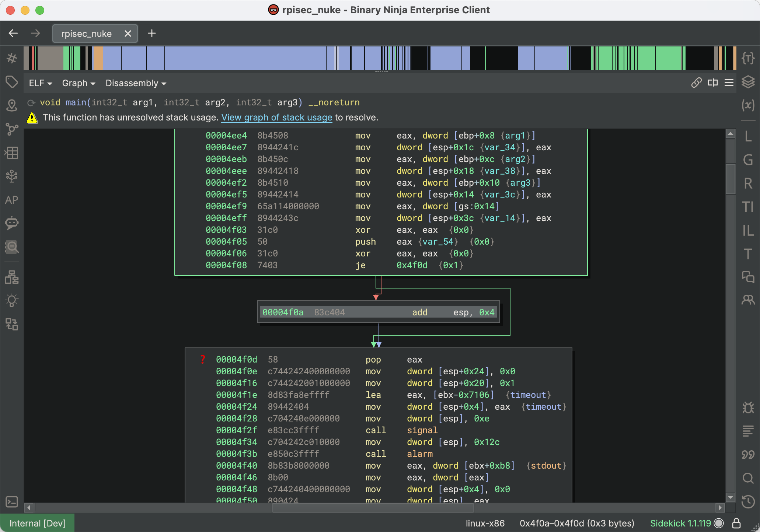The image size is (760, 532).
Task: Toggle the back navigation arrow
Action: (x=14, y=33)
